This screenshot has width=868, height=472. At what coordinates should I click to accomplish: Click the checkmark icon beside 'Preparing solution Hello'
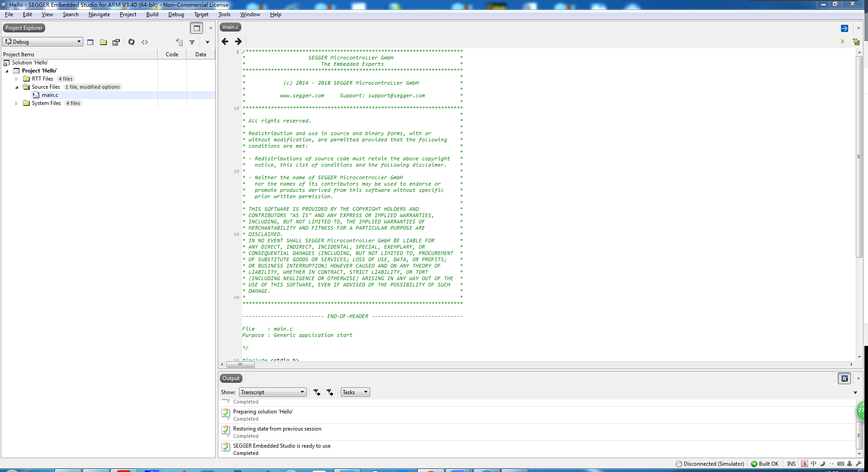(226, 413)
